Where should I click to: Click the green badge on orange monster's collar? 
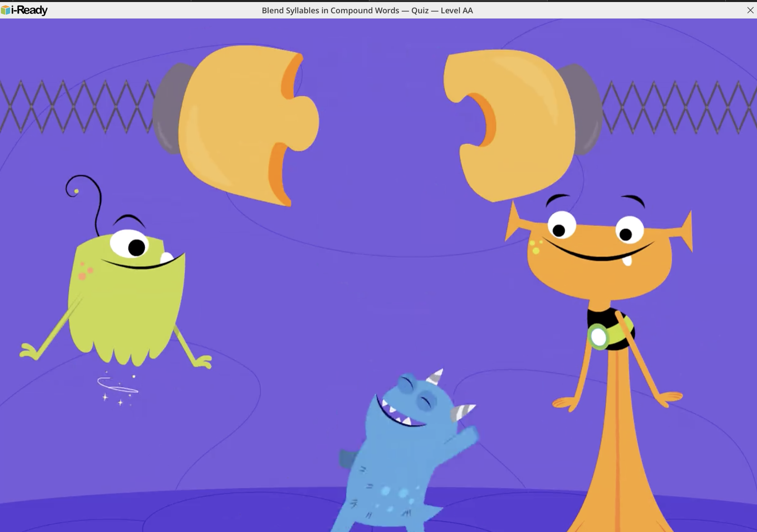(x=598, y=337)
